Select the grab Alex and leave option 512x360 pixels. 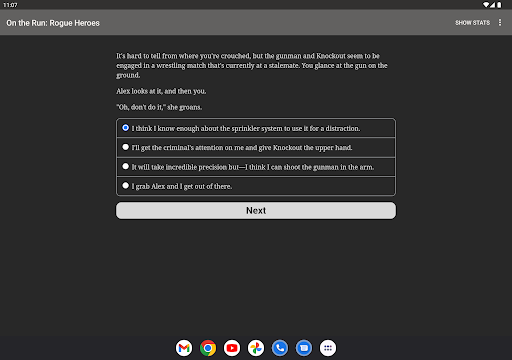pos(256,186)
